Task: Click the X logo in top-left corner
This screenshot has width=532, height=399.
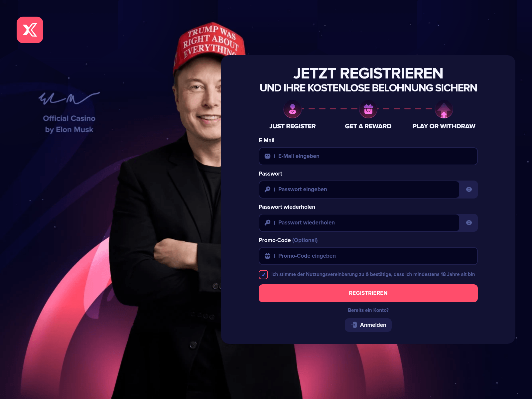Action: 30,30
